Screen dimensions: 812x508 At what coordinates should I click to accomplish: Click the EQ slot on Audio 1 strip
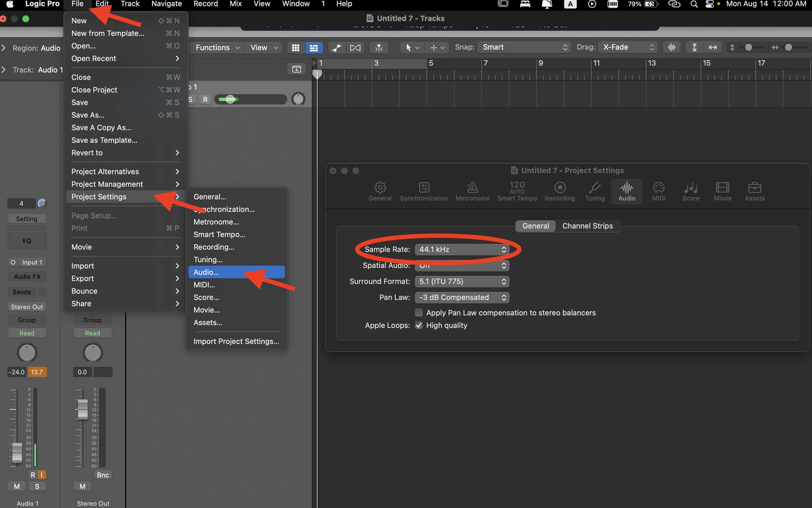(x=27, y=241)
